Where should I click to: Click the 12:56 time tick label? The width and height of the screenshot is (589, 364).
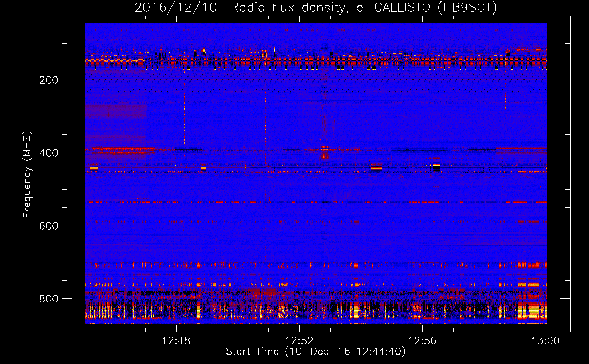pos(422,341)
